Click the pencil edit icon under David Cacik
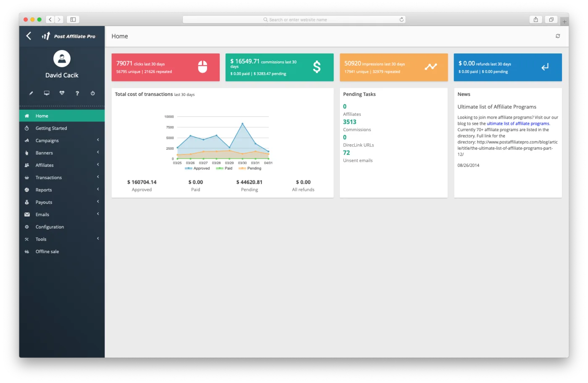This screenshot has height=383, width=588. point(31,93)
